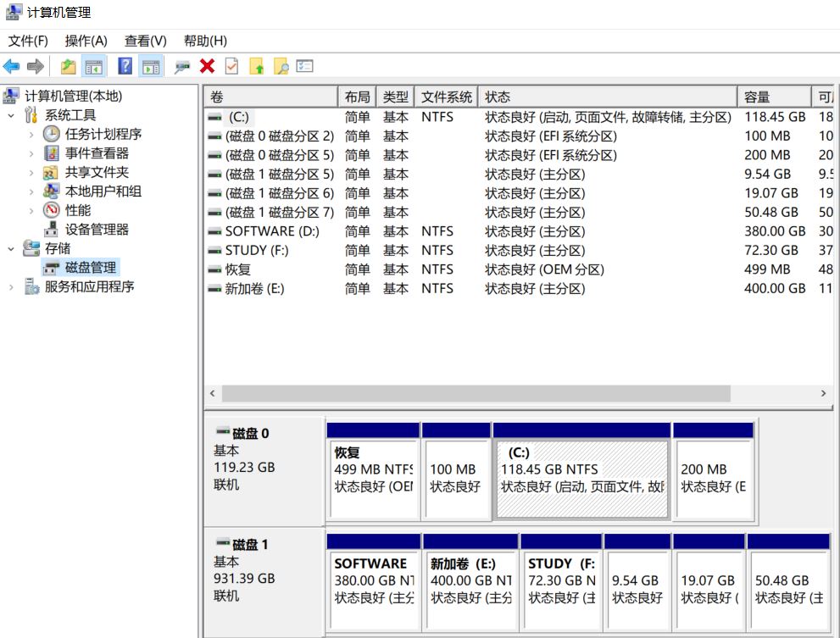Click the Connect drive toolbar icon
840x638 pixels.
[x=182, y=66]
